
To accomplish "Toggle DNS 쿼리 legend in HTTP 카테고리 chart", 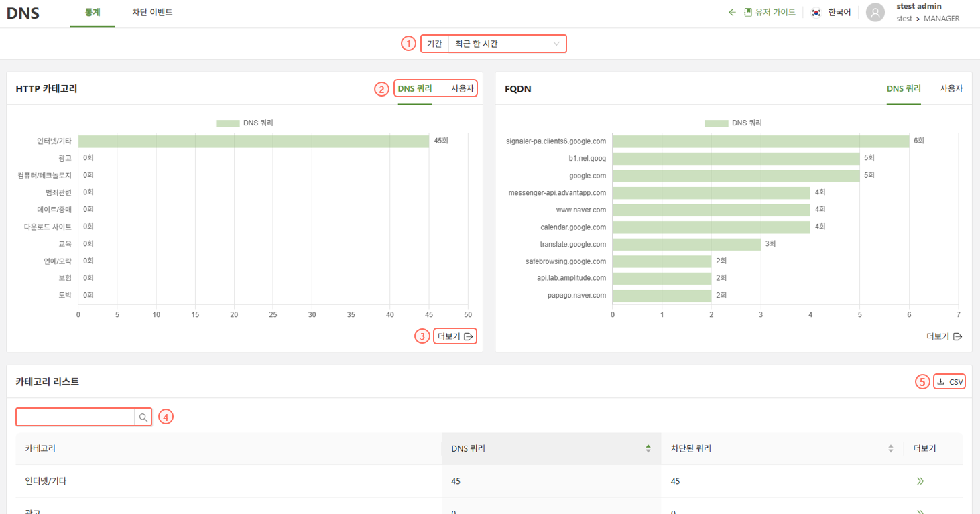I will 227,123.
